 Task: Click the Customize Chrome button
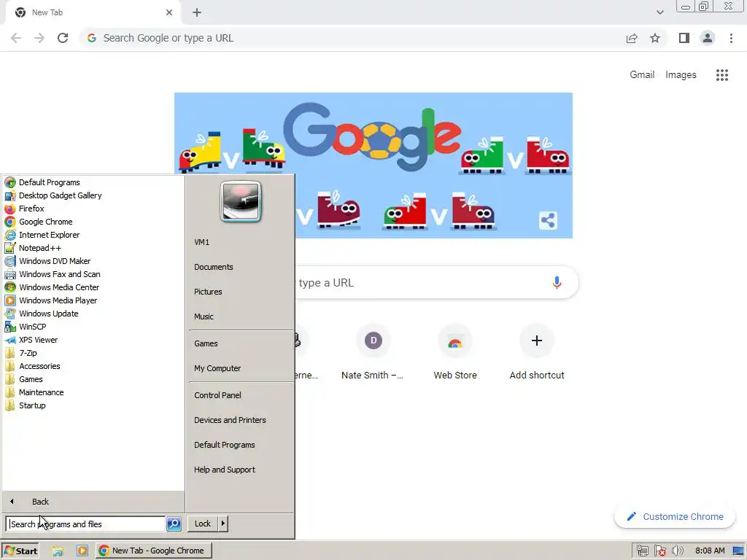pyautogui.click(x=675, y=517)
